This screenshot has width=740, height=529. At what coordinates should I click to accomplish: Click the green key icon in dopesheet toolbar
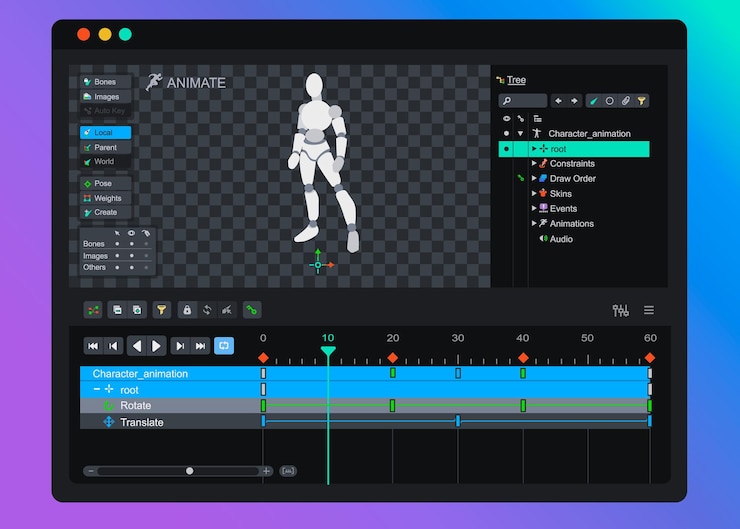252,310
